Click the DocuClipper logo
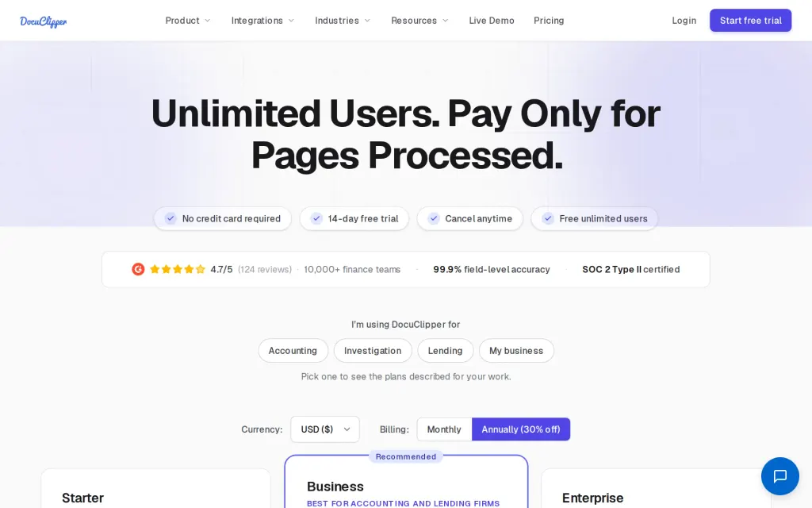This screenshot has height=508, width=812. click(44, 21)
